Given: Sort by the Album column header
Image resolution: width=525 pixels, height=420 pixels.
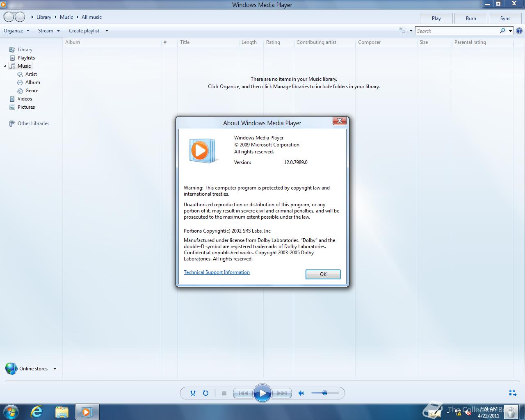Looking at the screenshot, I should tap(112, 42).
